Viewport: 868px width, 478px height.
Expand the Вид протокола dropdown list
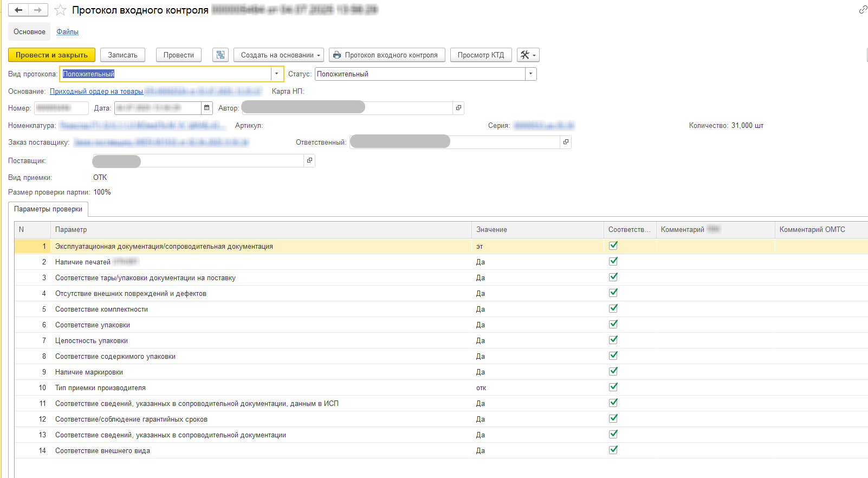pyautogui.click(x=276, y=74)
